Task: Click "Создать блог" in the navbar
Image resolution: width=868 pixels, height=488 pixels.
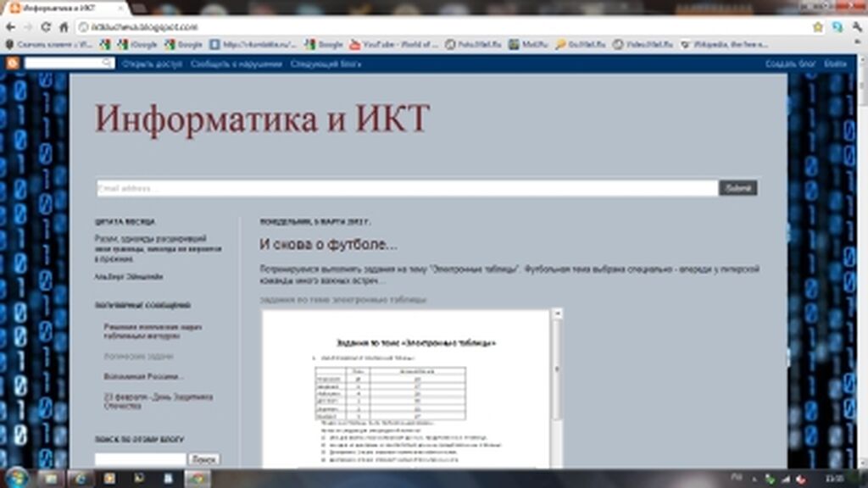Action: 790,64
